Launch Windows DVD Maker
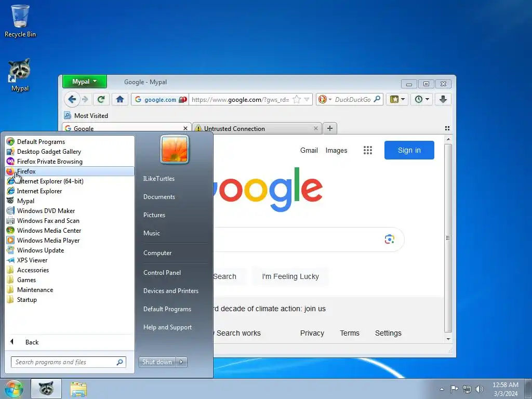The height and width of the screenshot is (399, 532). pyautogui.click(x=70, y=211)
